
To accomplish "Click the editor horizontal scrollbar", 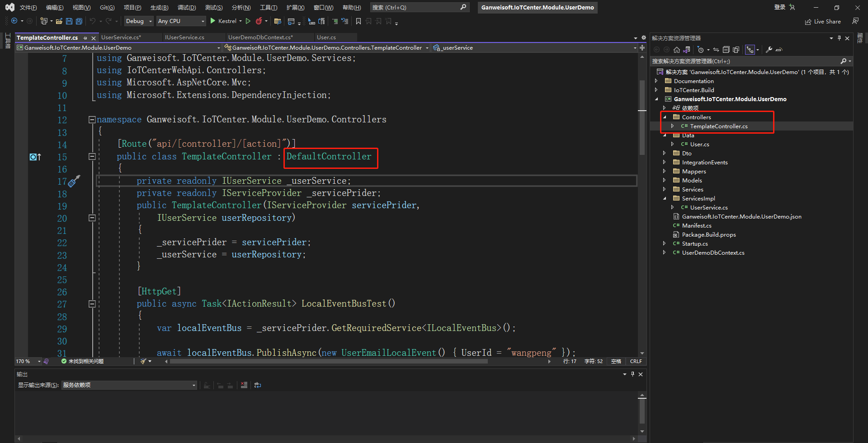I will pos(328,362).
